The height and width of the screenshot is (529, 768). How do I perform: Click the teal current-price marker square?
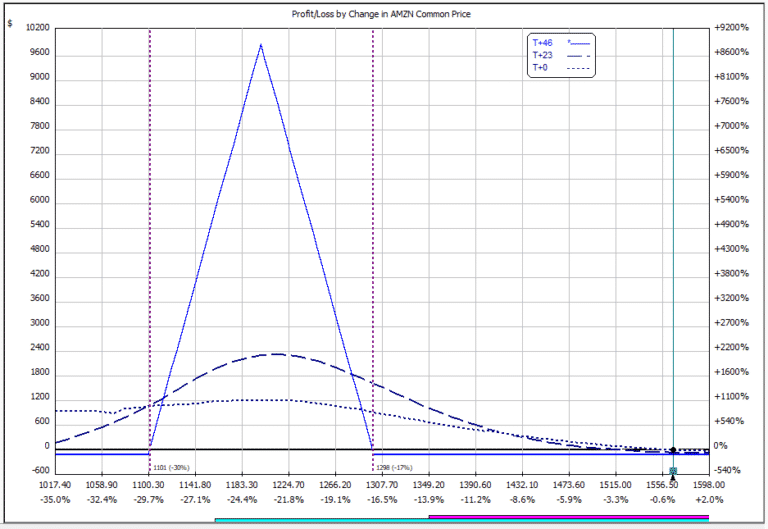tap(673, 470)
